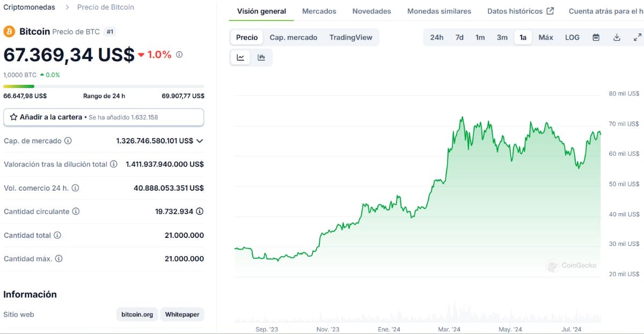Click info icon beside Valoración tras la dilución total
The height and width of the screenshot is (334, 644).
(114, 164)
